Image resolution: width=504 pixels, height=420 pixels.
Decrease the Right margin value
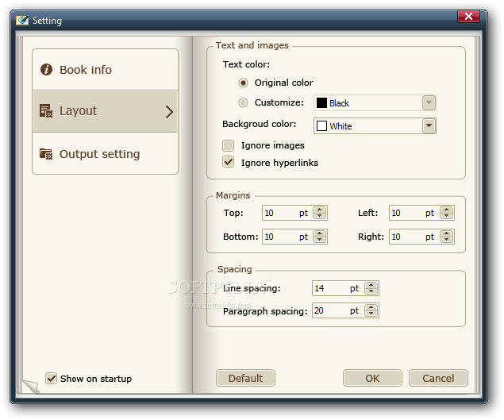click(x=446, y=240)
